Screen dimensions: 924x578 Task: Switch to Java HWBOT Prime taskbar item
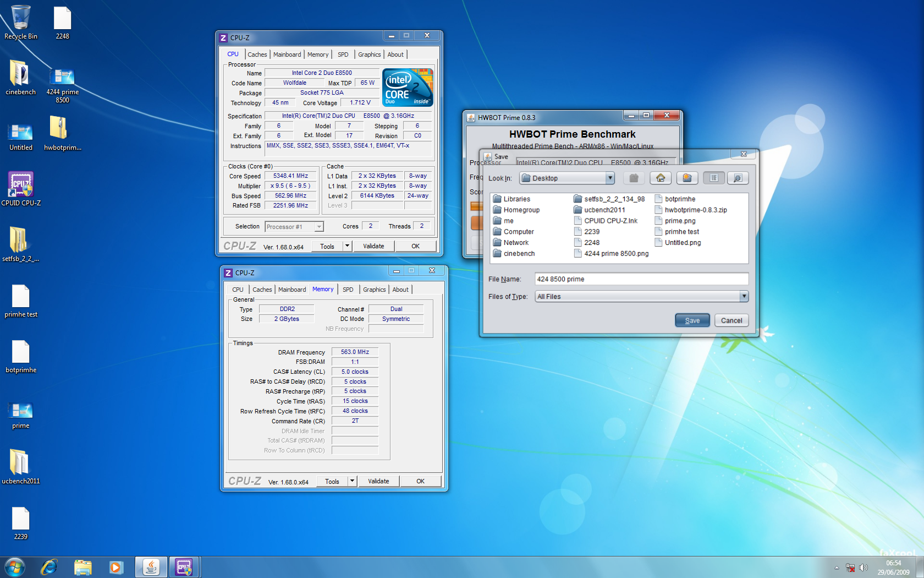[151, 567]
